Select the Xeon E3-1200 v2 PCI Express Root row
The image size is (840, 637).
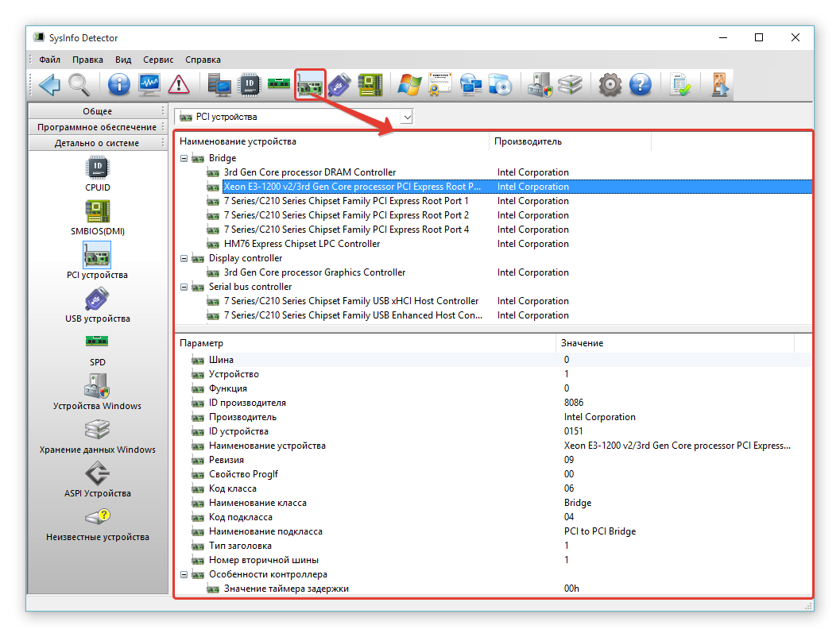(493, 187)
